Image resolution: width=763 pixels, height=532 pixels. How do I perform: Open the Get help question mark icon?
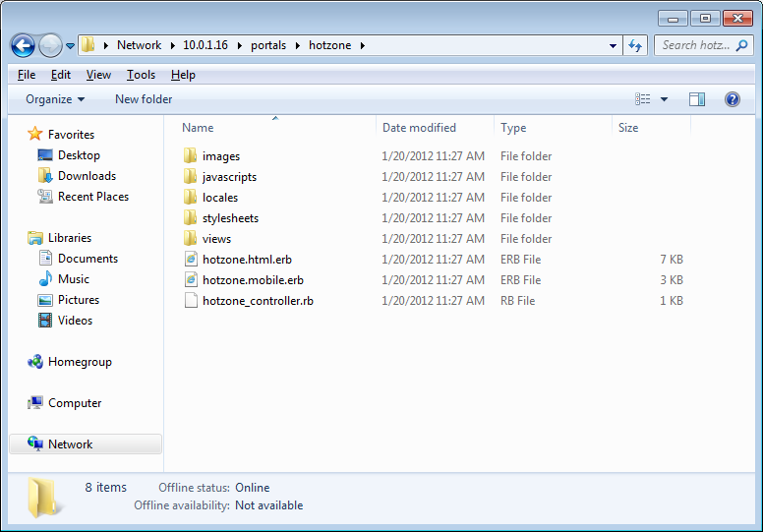[732, 99]
